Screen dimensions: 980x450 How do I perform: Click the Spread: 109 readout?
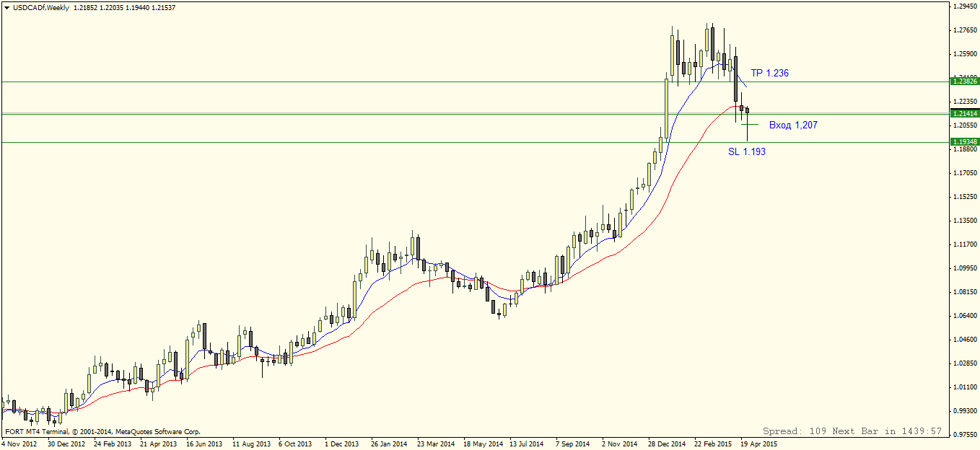click(x=795, y=431)
